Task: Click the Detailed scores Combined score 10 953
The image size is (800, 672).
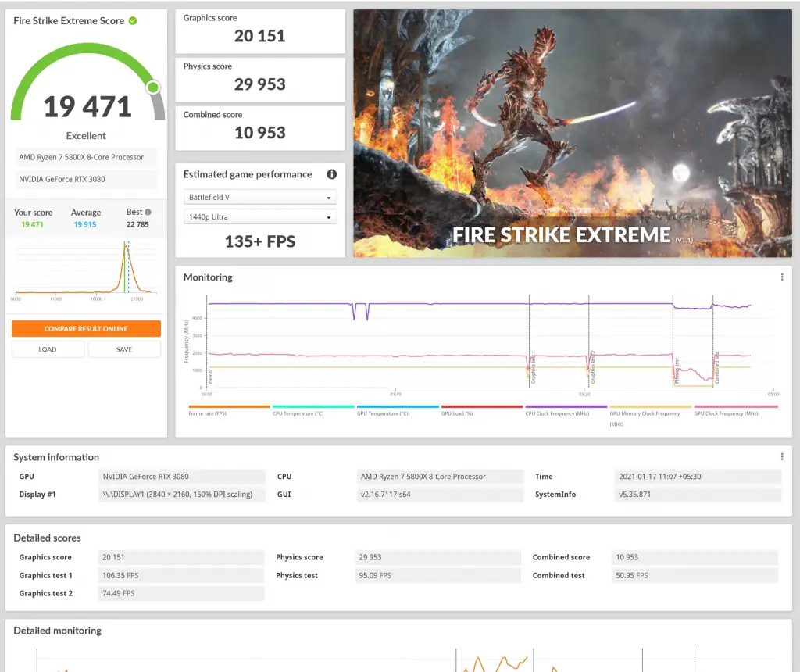Action: (695, 557)
